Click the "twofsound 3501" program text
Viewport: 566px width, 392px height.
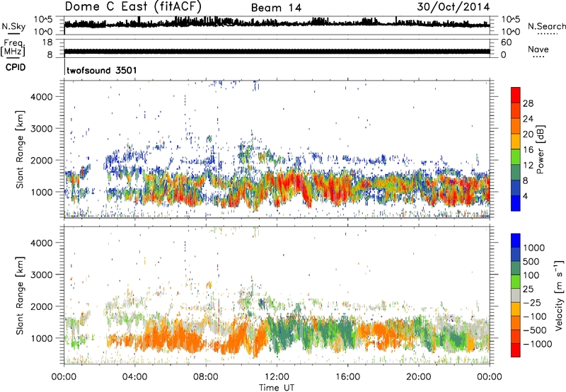click(x=102, y=70)
